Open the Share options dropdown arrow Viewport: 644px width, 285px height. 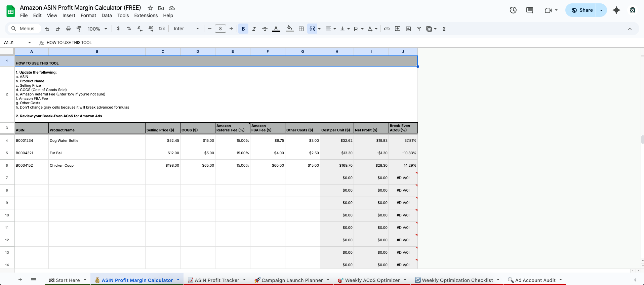(x=601, y=10)
